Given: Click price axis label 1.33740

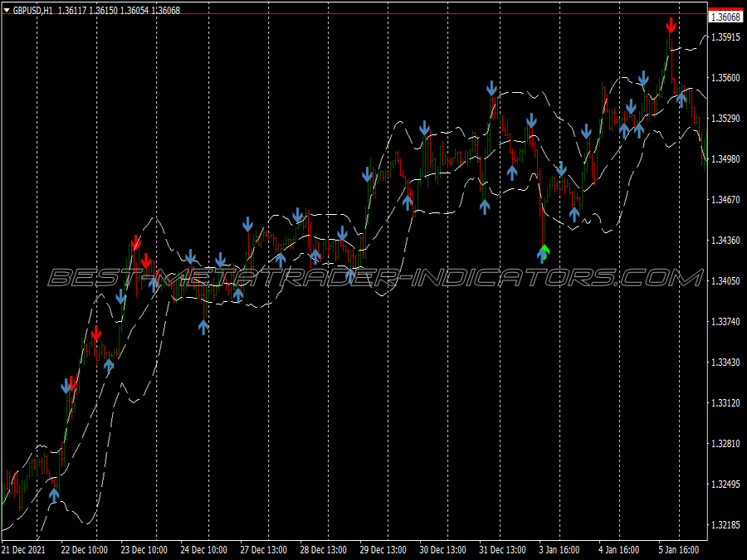Looking at the screenshot, I should click(x=725, y=322).
